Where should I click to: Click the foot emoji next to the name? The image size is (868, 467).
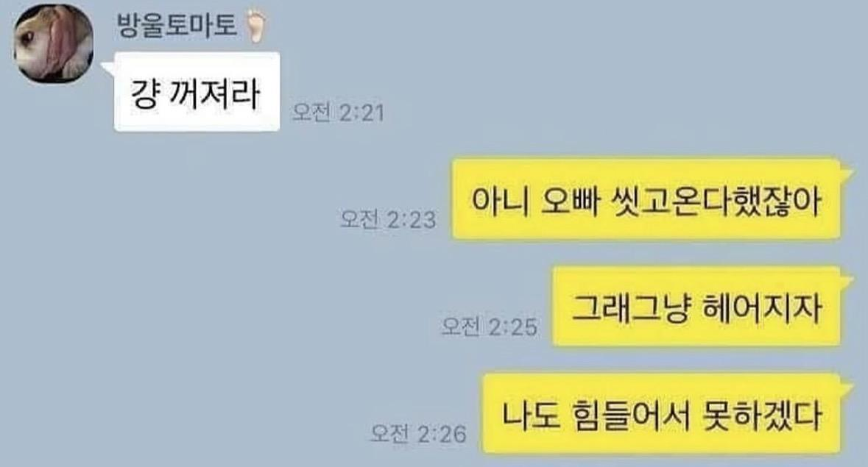255,26
